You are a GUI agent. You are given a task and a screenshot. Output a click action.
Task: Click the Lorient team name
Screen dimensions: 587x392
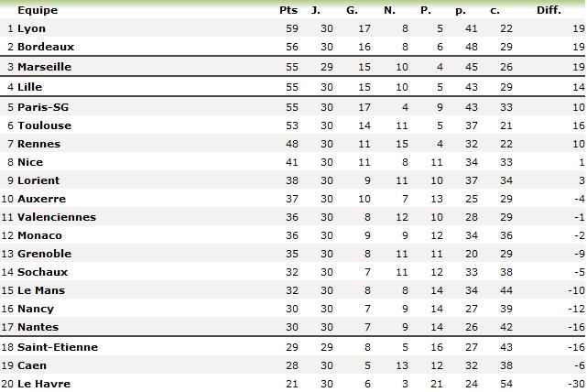click(x=38, y=180)
